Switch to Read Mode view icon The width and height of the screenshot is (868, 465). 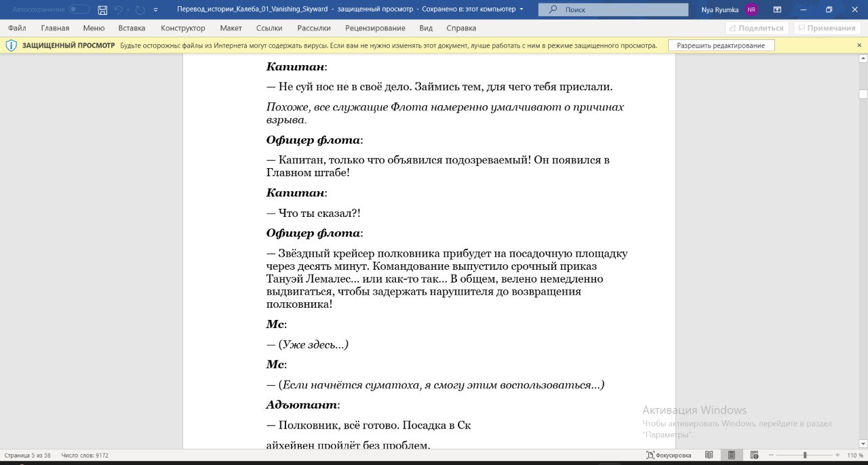click(x=709, y=456)
